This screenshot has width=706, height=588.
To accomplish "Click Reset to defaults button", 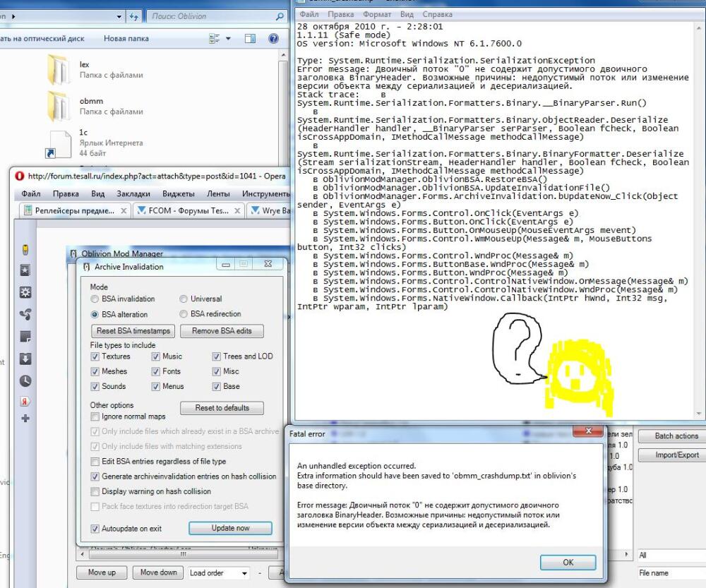I will pos(222,408).
